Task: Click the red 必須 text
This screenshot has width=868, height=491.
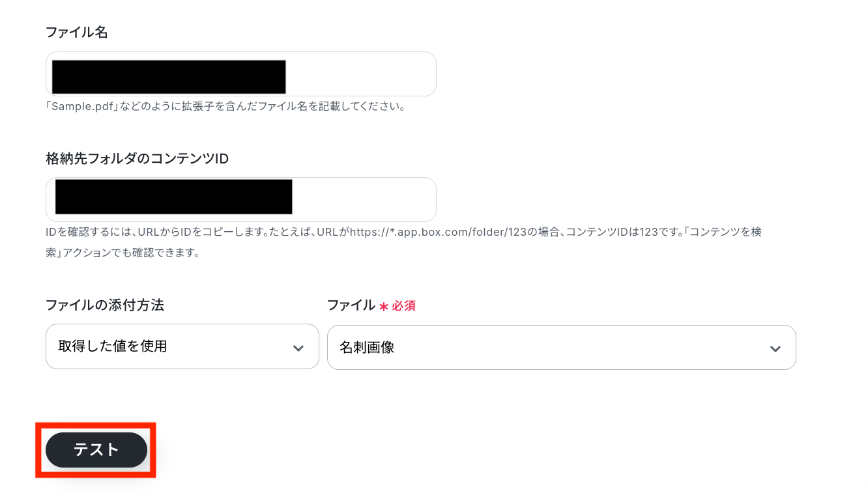Action: tap(404, 305)
